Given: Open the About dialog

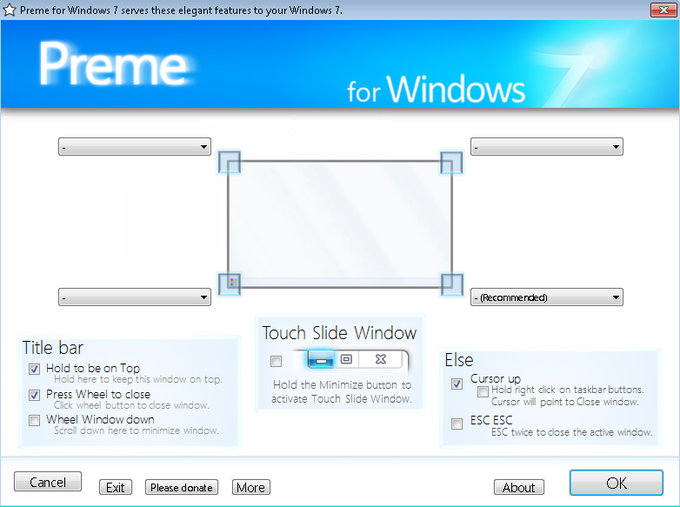Looking at the screenshot, I should (519, 487).
